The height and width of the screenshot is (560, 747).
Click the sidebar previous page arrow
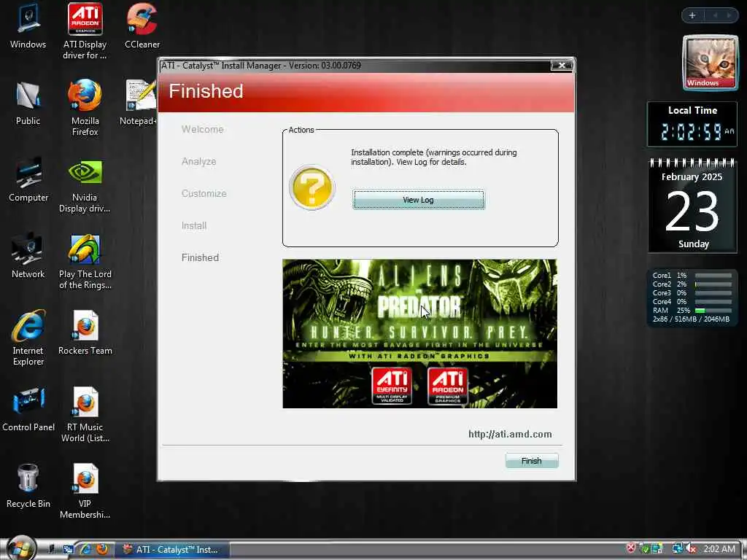[715, 15]
